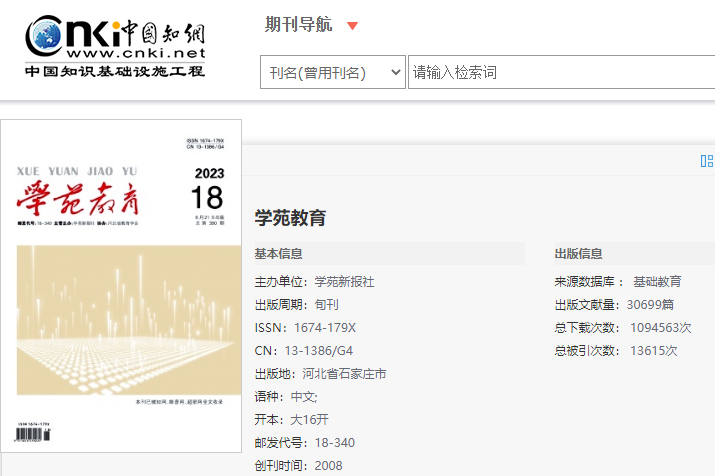
Task: Select the 出版信息 section header
Action: tap(579, 254)
